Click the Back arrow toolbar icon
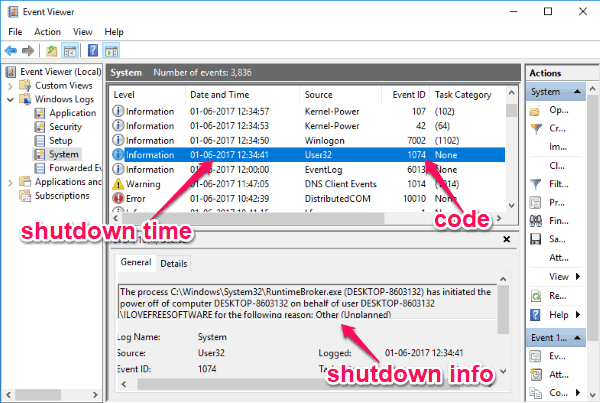 click(x=11, y=51)
